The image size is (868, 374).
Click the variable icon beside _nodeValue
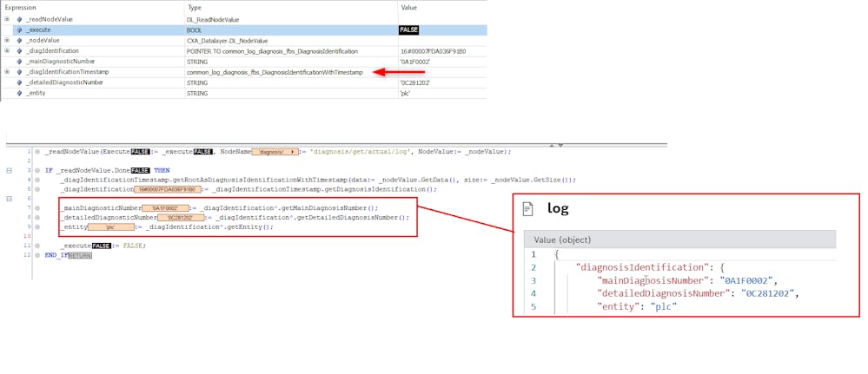(19, 40)
